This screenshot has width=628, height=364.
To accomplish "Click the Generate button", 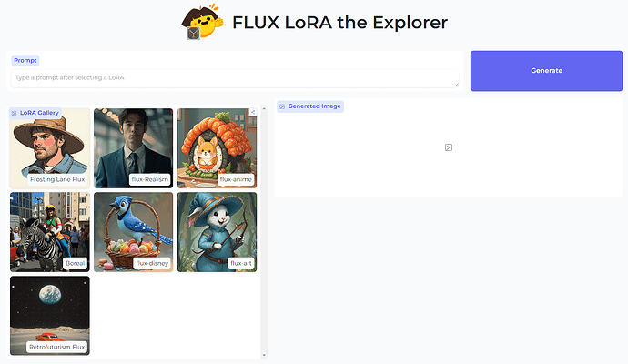I will pyautogui.click(x=546, y=71).
